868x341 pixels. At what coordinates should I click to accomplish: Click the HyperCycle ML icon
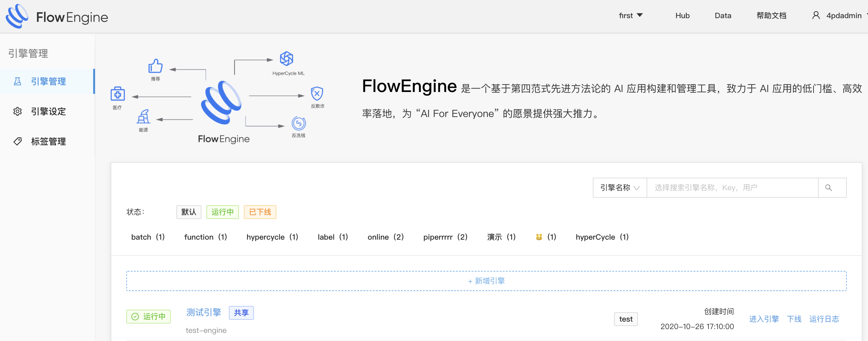pyautogui.click(x=286, y=59)
